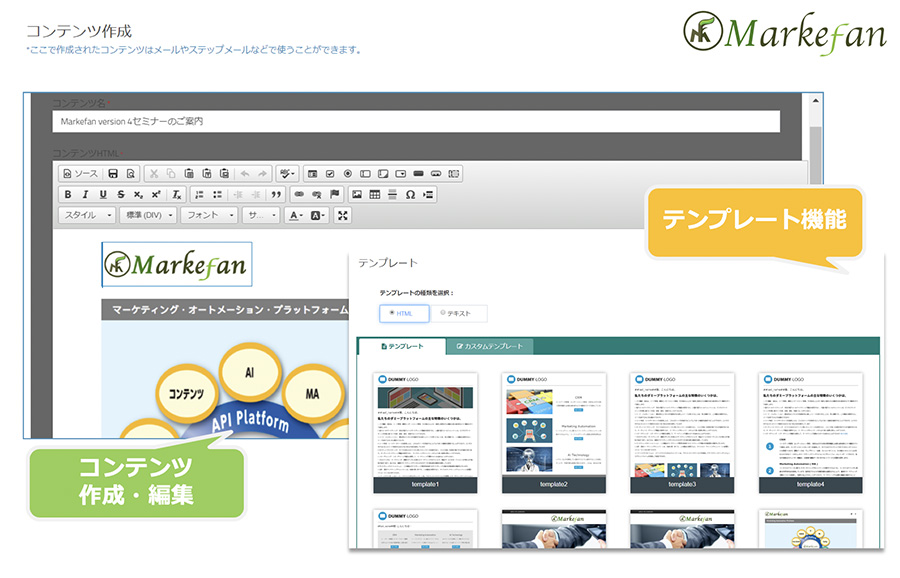Toggle Underline formatting
Screen dimensions: 900x578
coord(103,195)
